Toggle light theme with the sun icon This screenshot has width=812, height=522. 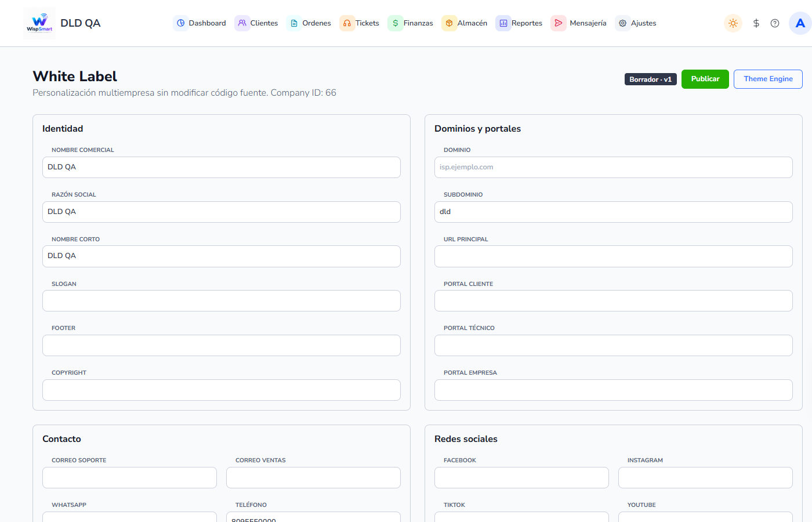[x=733, y=23]
